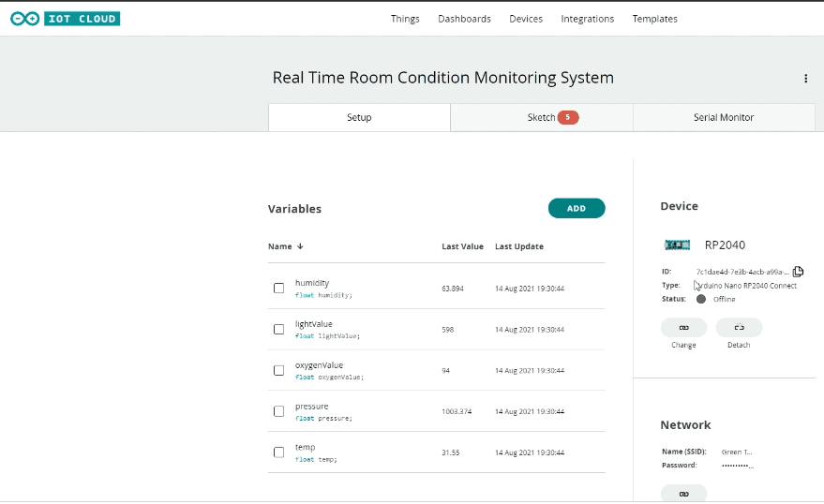Tick the oxygenValue variable checkbox
824x504 pixels.
click(x=278, y=371)
